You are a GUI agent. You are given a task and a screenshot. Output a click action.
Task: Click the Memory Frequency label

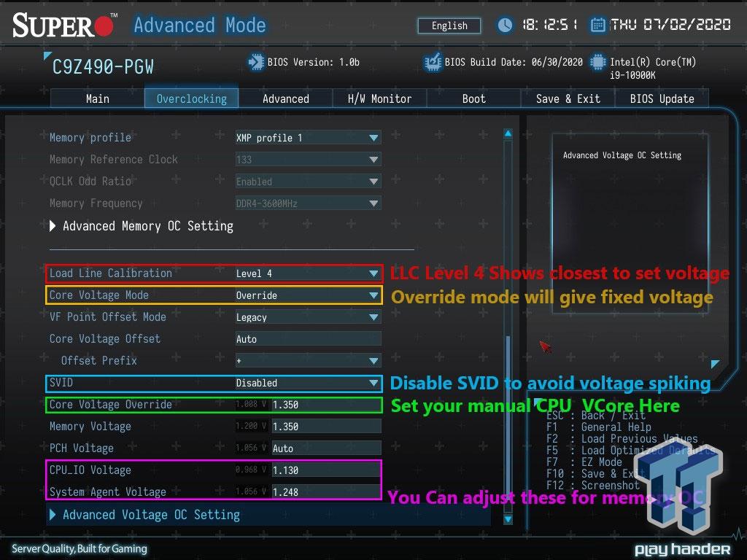pyautogui.click(x=96, y=203)
